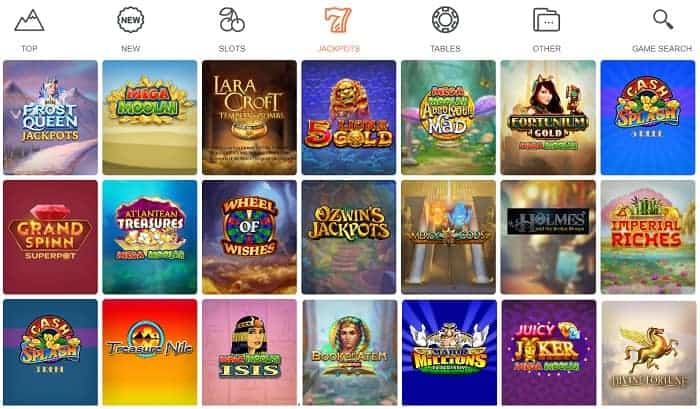Screen dimensions: 700x409
Task: Select the NEW badge icon
Action: [130, 20]
